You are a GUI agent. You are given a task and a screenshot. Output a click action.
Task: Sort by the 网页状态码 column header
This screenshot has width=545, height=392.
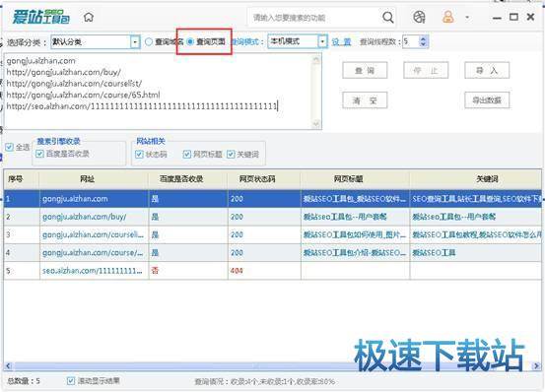point(264,179)
